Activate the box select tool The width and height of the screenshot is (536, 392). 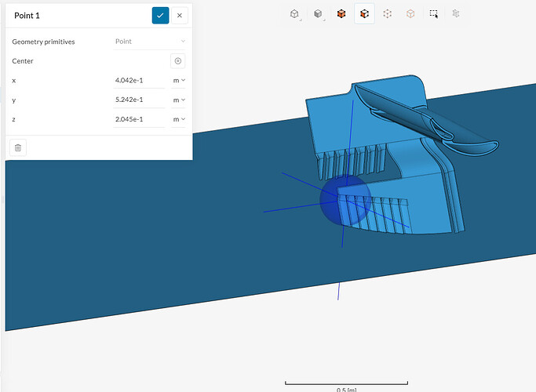tap(433, 14)
